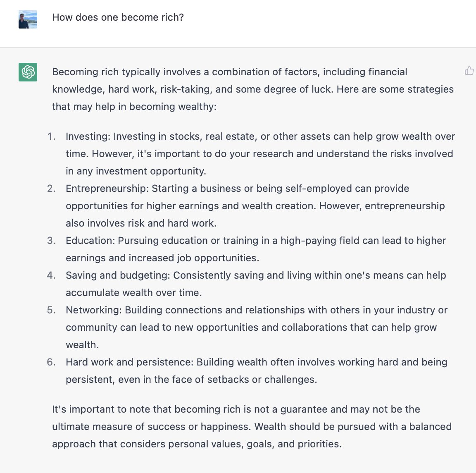Click list number 6 marker
The image size is (476, 473).
(51, 362)
